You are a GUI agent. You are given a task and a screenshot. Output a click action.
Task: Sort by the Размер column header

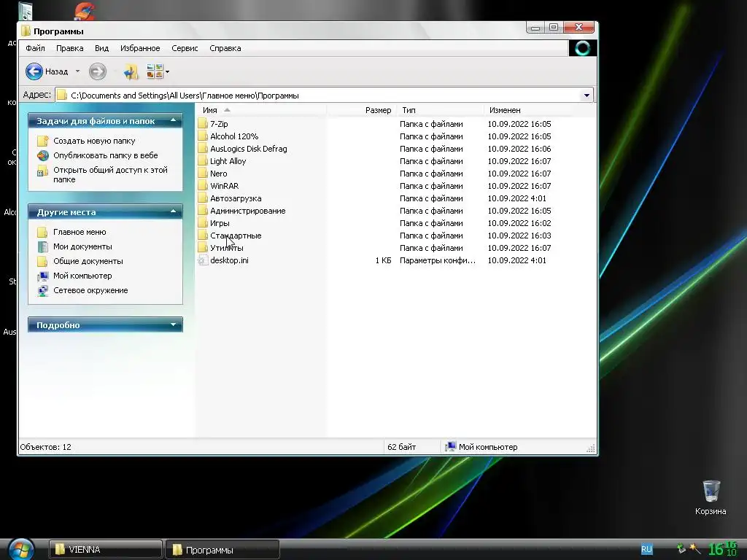360,110
